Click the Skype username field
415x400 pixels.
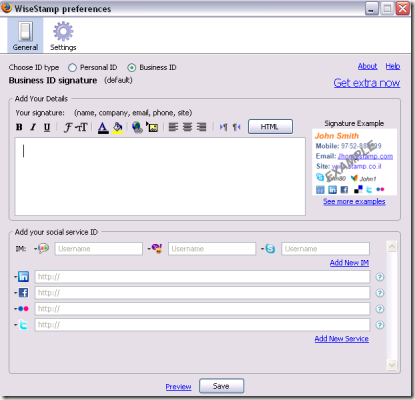pos(325,249)
